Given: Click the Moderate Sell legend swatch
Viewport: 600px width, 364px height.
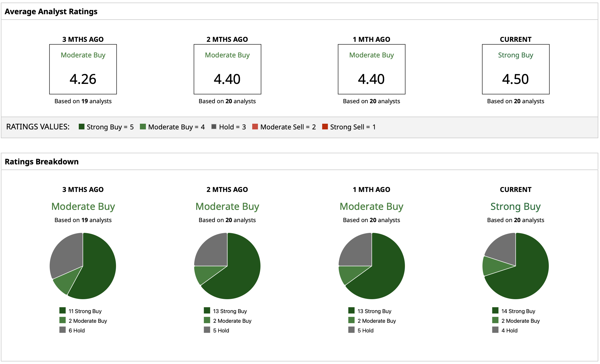Looking at the screenshot, I should pos(255,127).
